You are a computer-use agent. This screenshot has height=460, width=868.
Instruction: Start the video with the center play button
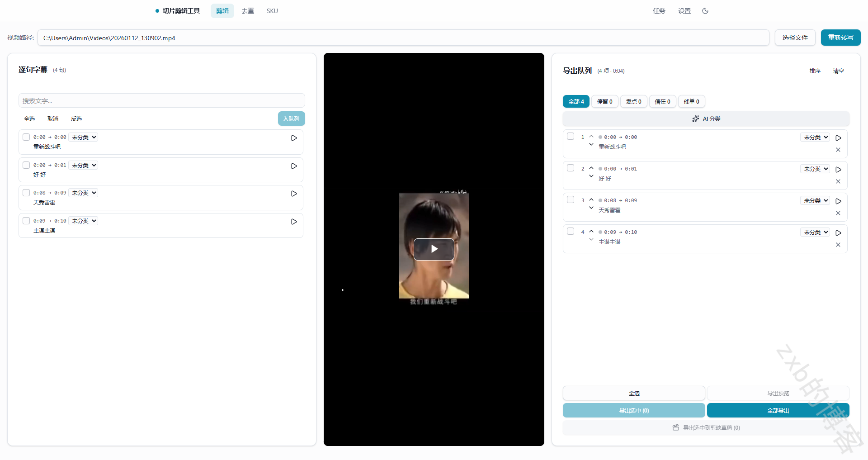434,249
